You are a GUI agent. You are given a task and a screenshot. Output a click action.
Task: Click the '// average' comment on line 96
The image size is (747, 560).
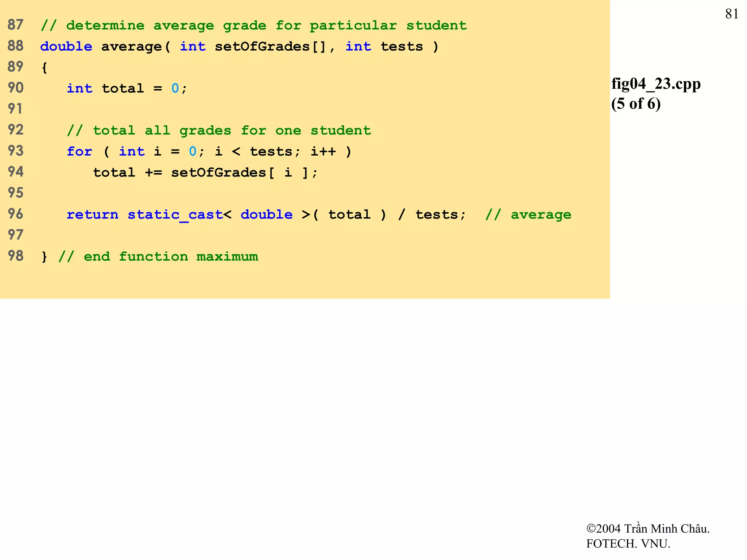tap(528, 215)
